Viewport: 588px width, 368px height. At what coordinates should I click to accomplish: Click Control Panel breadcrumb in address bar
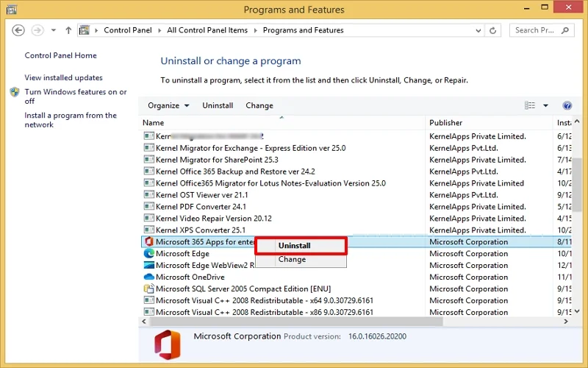[x=128, y=30]
